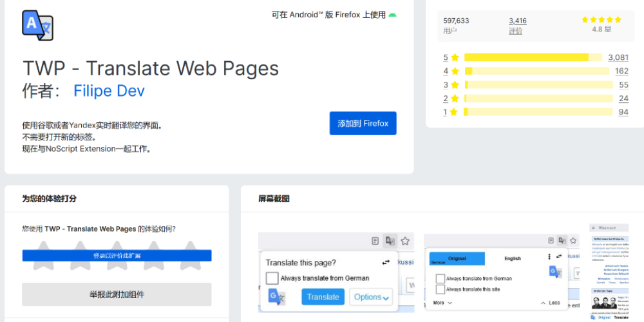Viewport: 644px width, 322px height.
Task: Click the 举报此附加组件 report button
Action: (117, 294)
